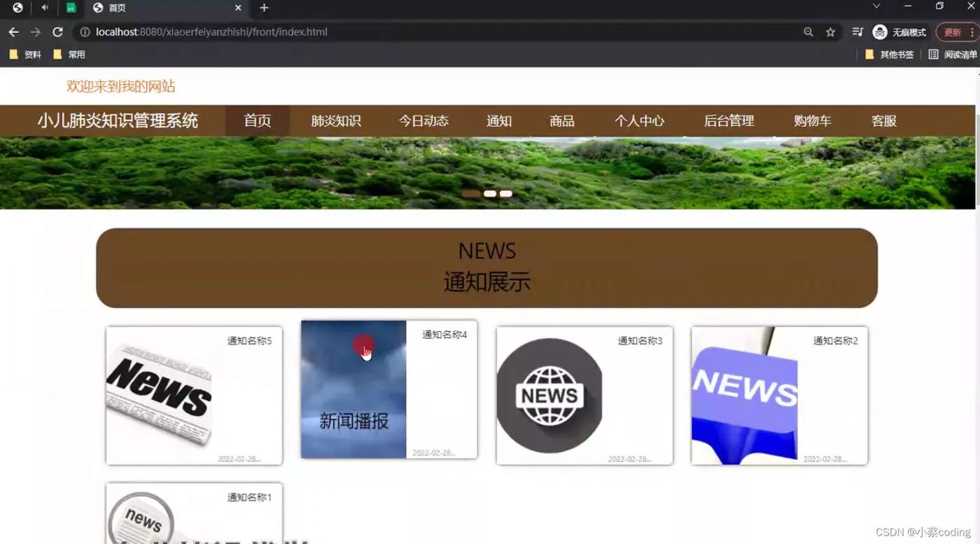This screenshot has height=544, width=980.
Task: Open the 购物车 navigation item
Action: tap(813, 121)
